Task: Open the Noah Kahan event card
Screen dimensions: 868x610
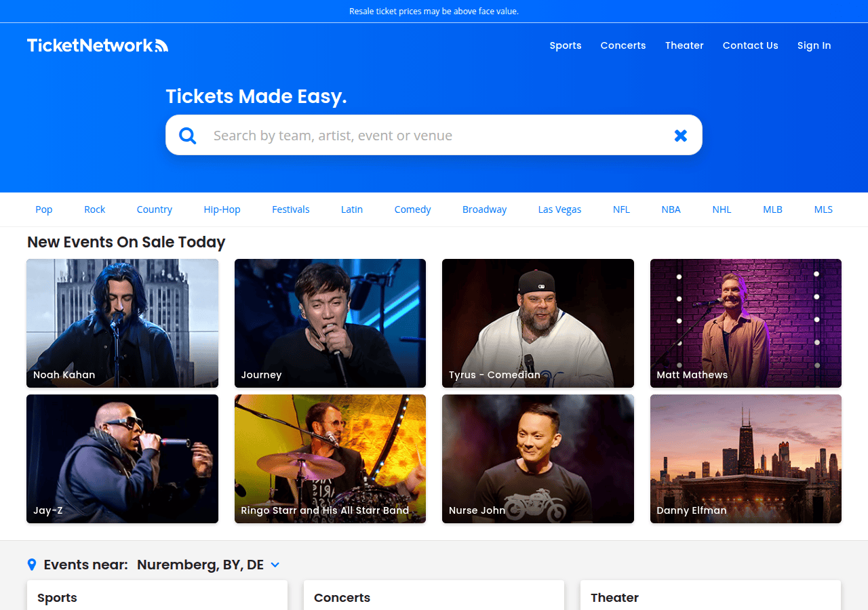Action: pyautogui.click(x=122, y=323)
